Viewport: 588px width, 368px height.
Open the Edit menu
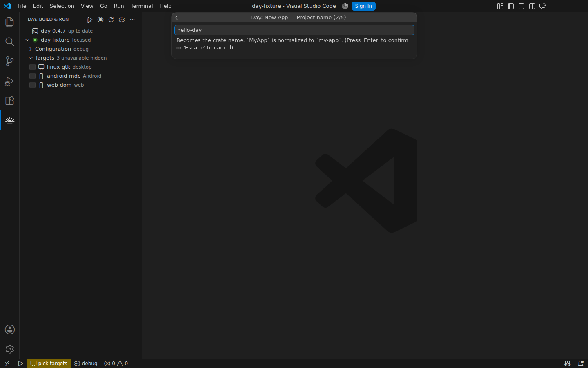[x=38, y=6]
